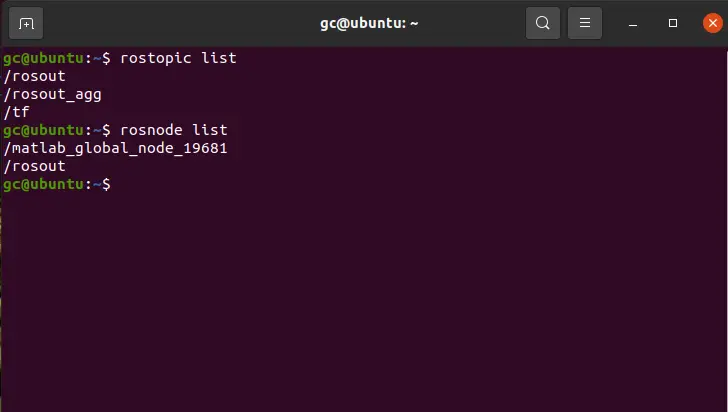Close the terminal window
Image resolution: width=728 pixels, height=412 pixels.
click(x=713, y=23)
